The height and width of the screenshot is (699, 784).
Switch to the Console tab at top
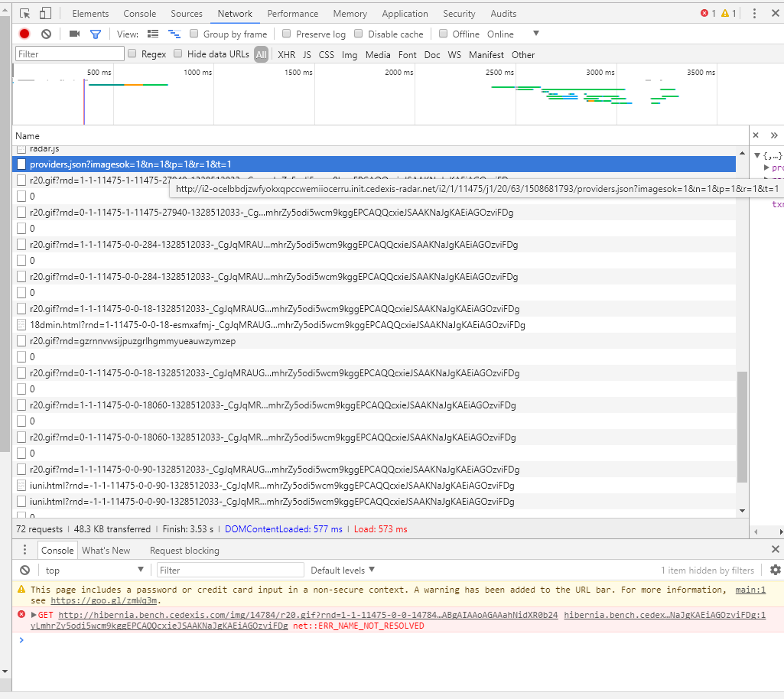pyautogui.click(x=139, y=14)
